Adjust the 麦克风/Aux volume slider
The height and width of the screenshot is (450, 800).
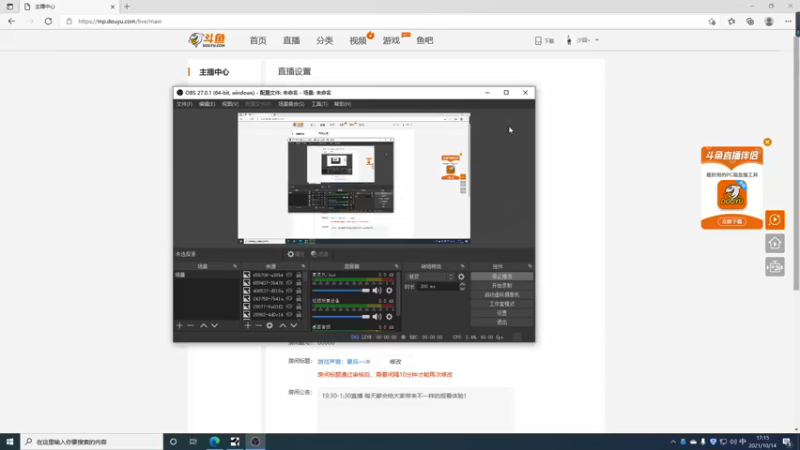click(x=341, y=290)
